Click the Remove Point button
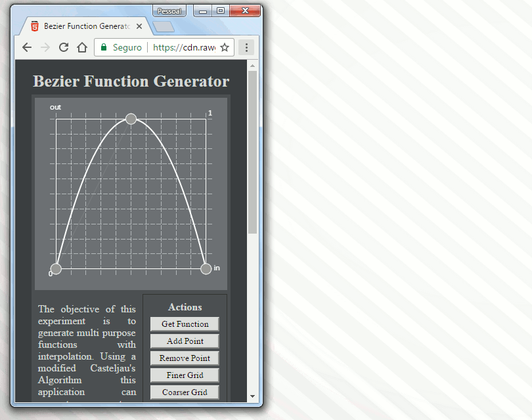 (185, 358)
